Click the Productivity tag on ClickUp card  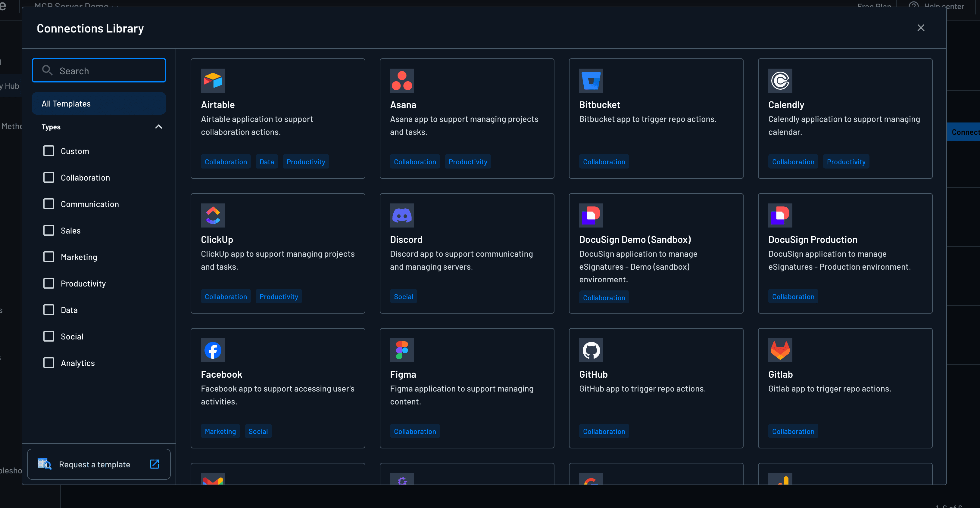(279, 297)
